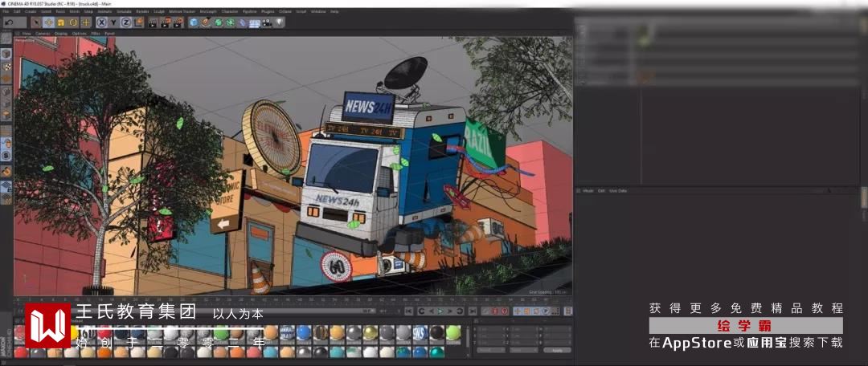Image resolution: width=868 pixels, height=366 pixels.
Task: Activate the Rotate tool
Action: [73, 22]
